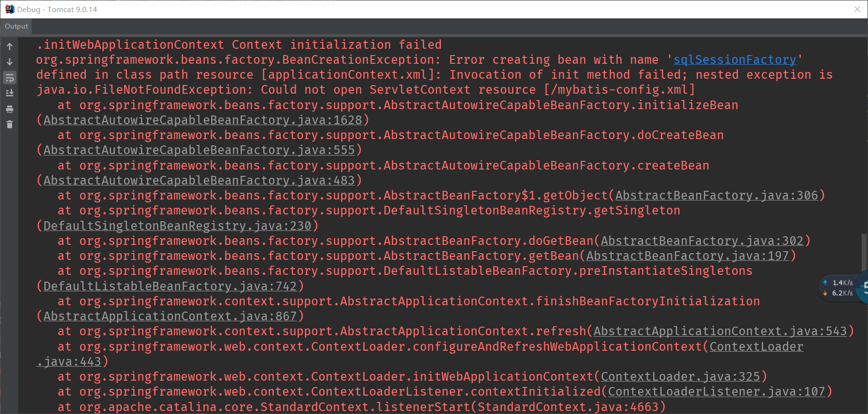
Task: Click the Clear All trash icon
Action: [10, 125]
